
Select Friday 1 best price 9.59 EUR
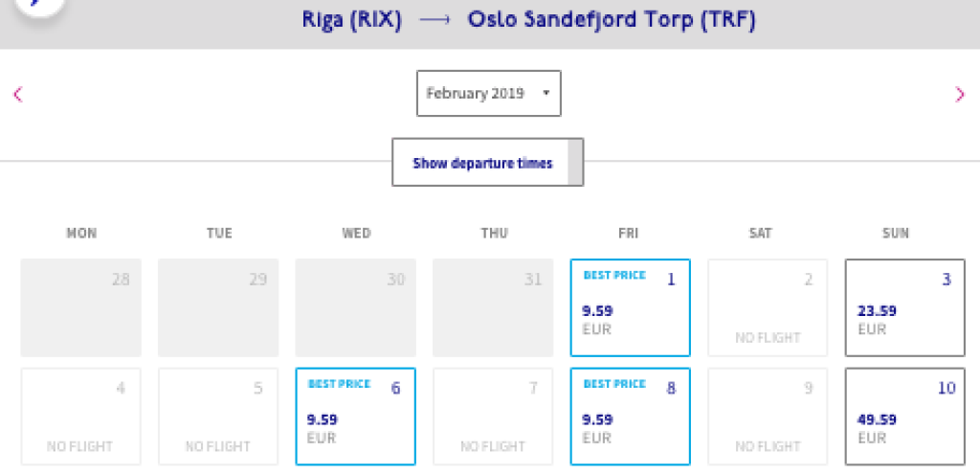[x=630, y=306]
